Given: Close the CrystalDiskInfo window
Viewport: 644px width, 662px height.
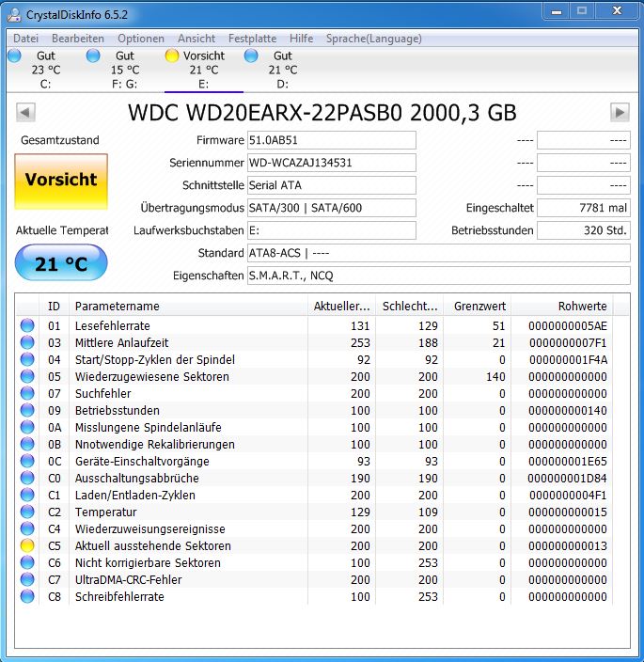Looking at the screenshot, I should click(x=617, y=11).
